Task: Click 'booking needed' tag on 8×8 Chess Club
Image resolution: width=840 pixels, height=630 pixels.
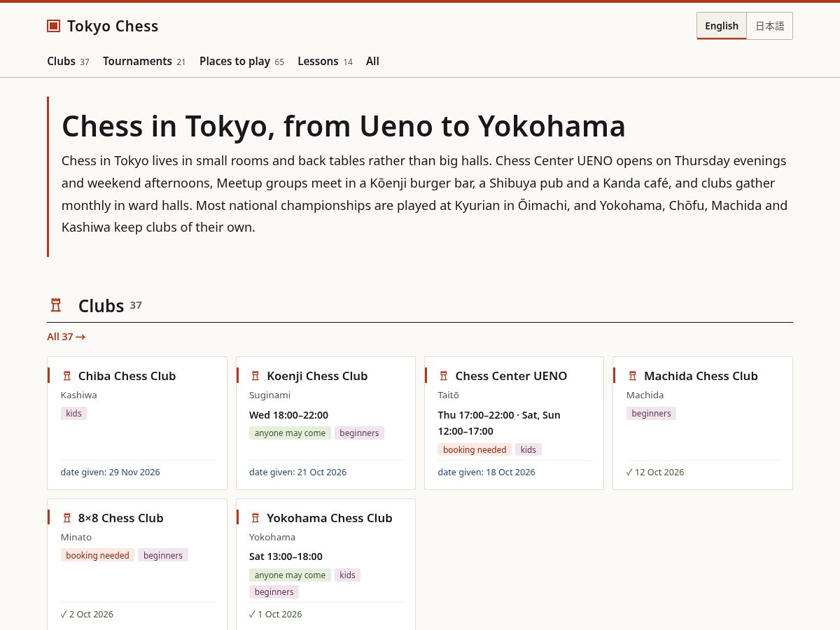Action: click(97, 556)
